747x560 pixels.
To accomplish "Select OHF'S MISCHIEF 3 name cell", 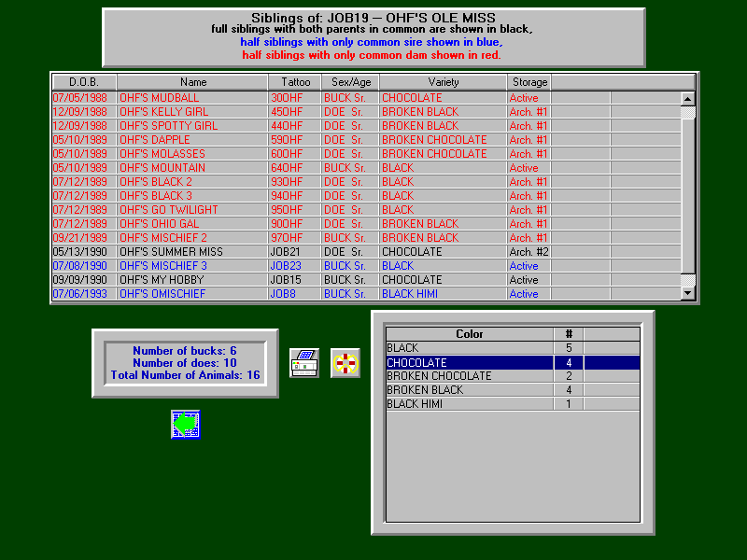I will (x=192, y=266).
